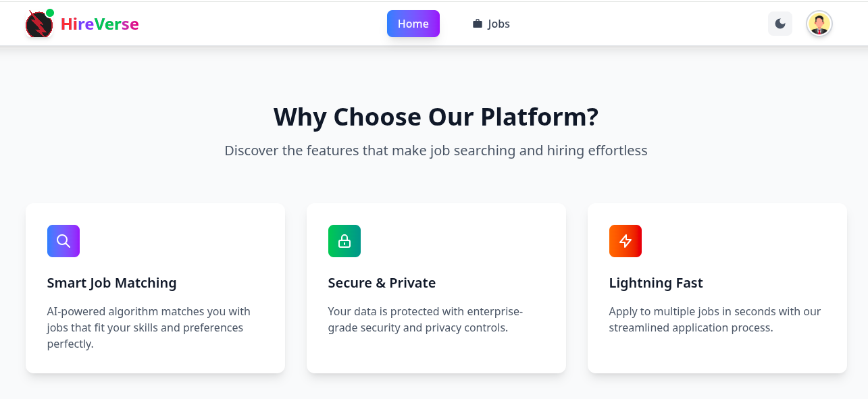This screenshot has height=399, width=868.
Task: Click the Lightning Fast heading
Action: click(656, 283)
